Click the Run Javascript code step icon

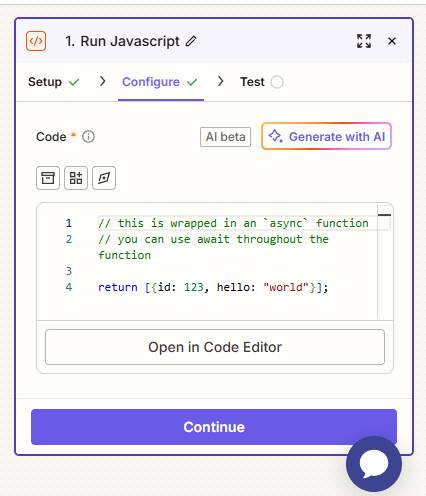click(36, 41)
